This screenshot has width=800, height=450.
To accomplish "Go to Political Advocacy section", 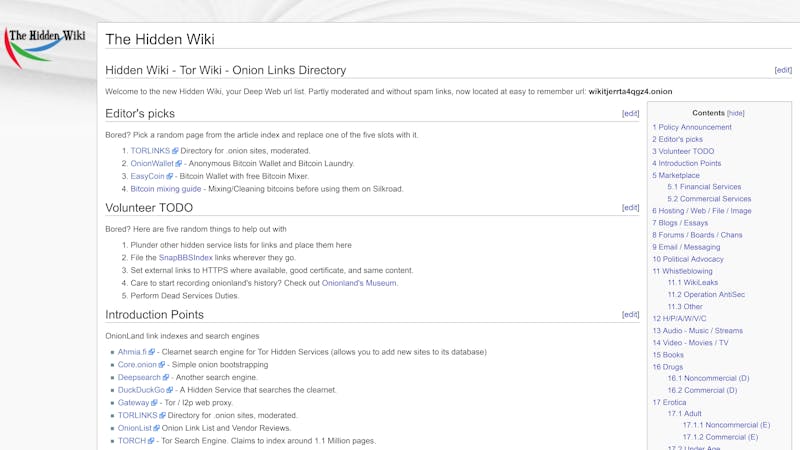I will click(x=688, y=259).
